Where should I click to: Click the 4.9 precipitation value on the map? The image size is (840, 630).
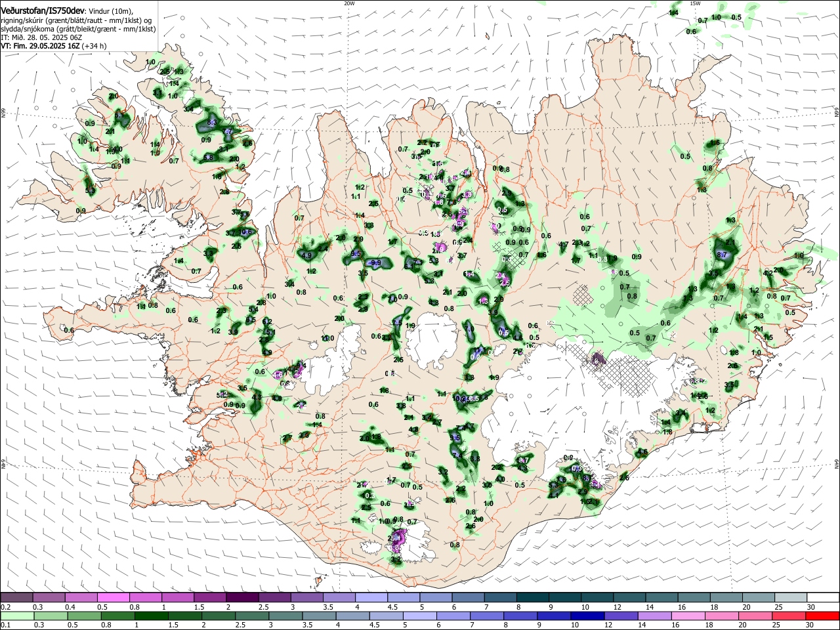306,255
